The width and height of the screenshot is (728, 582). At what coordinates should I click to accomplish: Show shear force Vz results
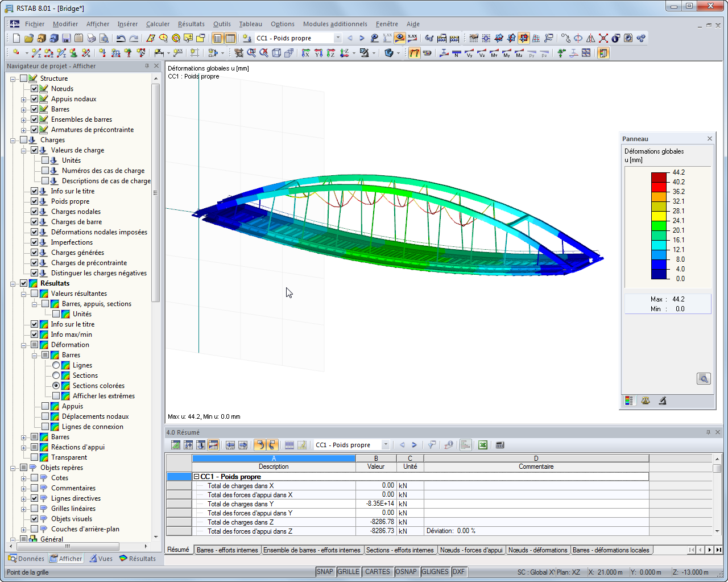pyautogui.click(x=482, y=53)
